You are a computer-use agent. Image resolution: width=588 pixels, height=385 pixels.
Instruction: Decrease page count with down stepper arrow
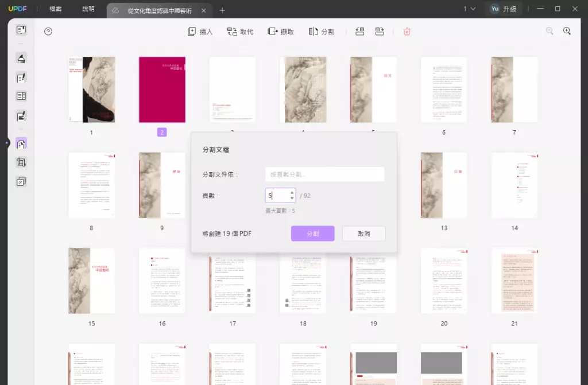click(292, 198)
